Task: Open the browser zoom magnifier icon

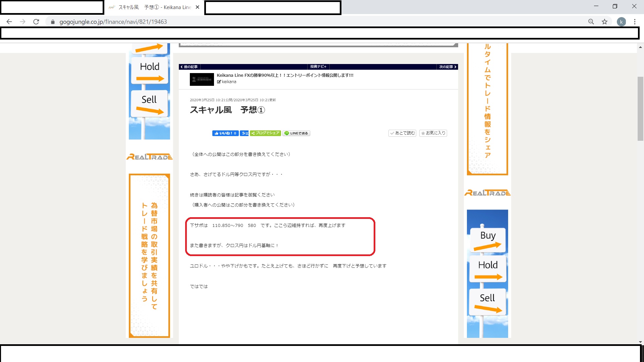Action: 591,22
